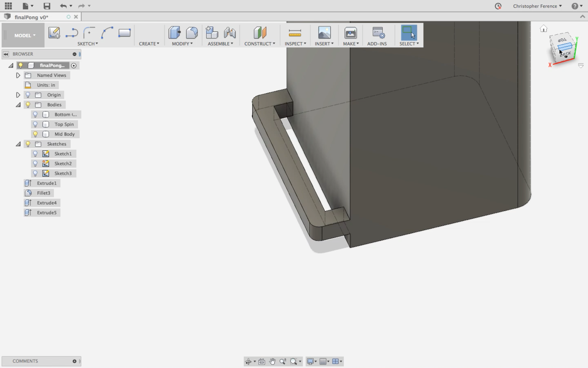The width and height of the screenshot is (588, 368).
Task: Open the CONSTRUCT menu
Action: coord(260,44)
